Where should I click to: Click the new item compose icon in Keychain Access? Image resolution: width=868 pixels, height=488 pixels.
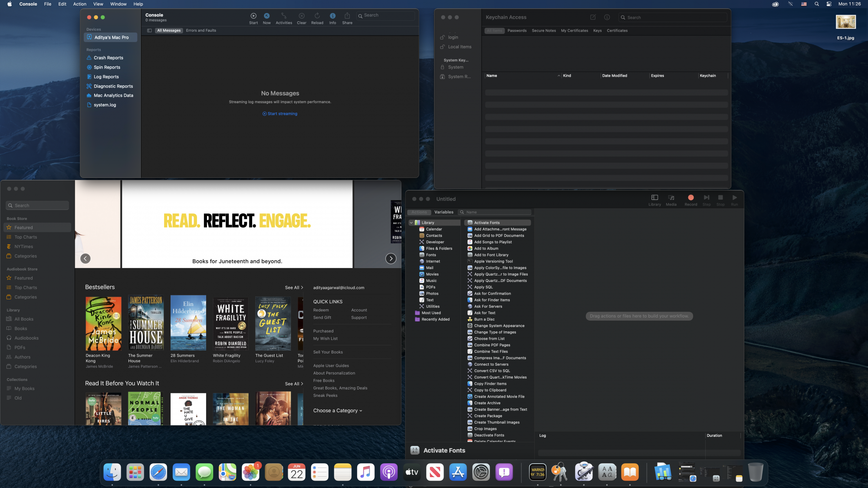[x=593, y=17]
